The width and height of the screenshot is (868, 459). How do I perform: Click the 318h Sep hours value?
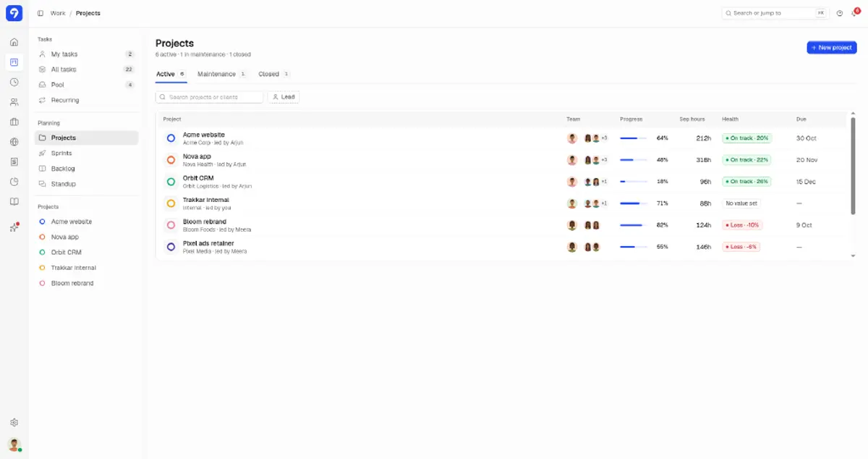pos(704,160)
